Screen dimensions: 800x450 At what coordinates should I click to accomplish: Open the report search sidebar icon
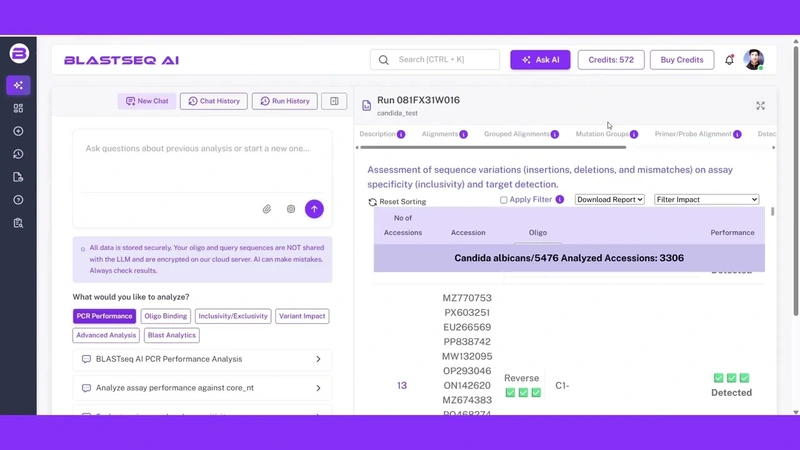coord(18,223)
